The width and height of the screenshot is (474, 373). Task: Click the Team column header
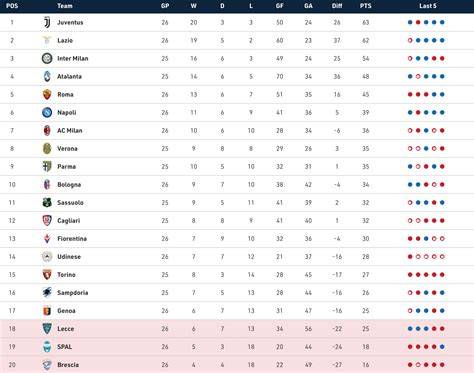point(65,6)
